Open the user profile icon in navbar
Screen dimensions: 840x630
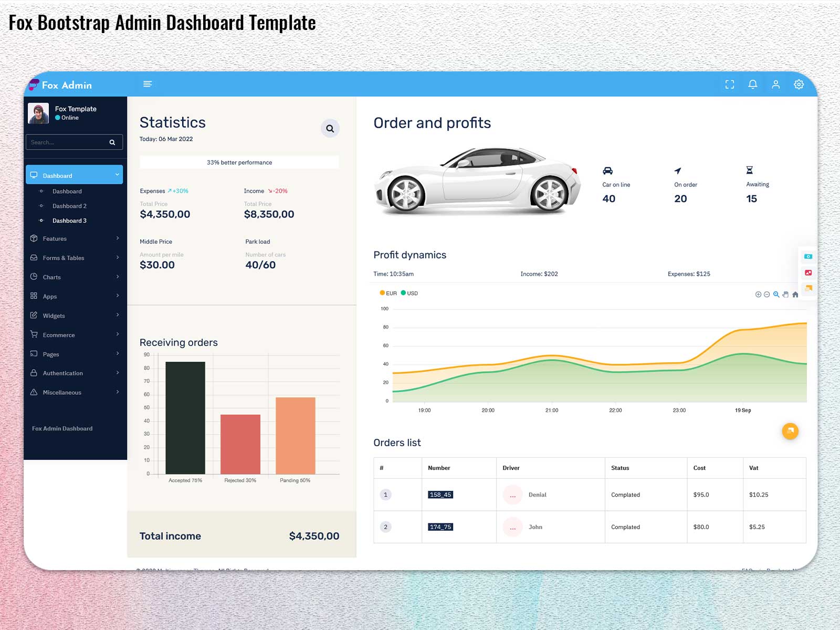click(x=775, y=84)
